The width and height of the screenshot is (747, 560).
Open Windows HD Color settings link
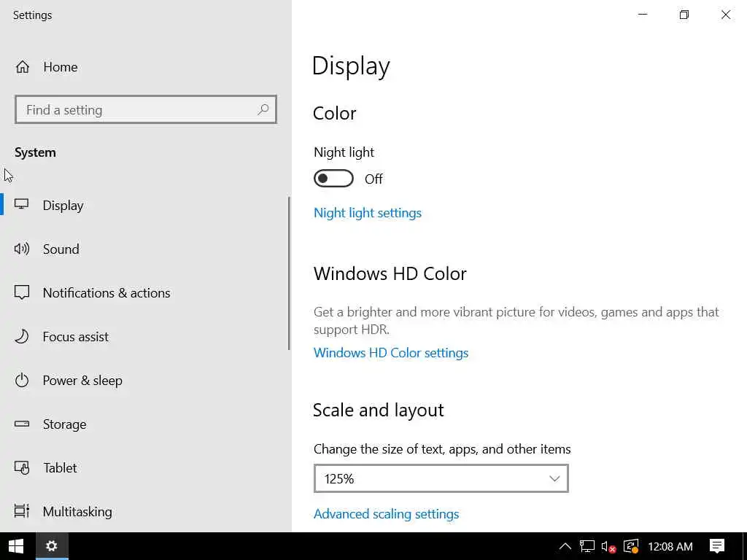(x=391, y=353)
